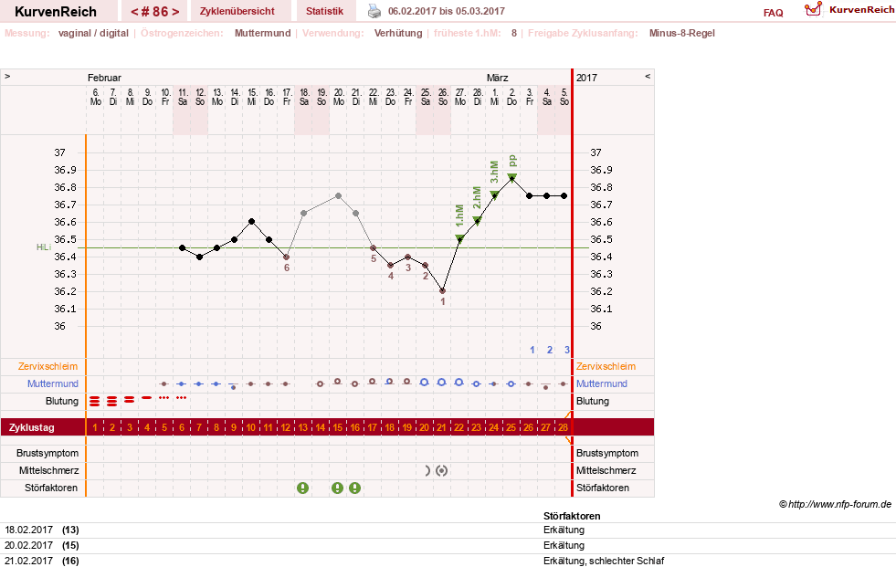896x588 pixels.
Task: Click the HiLi baseline label
Action: [44, 247]
